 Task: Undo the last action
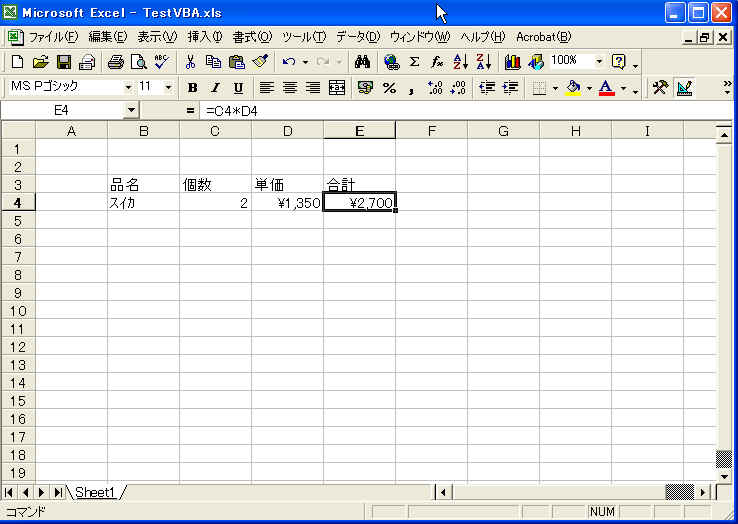[x=289, y=62]
